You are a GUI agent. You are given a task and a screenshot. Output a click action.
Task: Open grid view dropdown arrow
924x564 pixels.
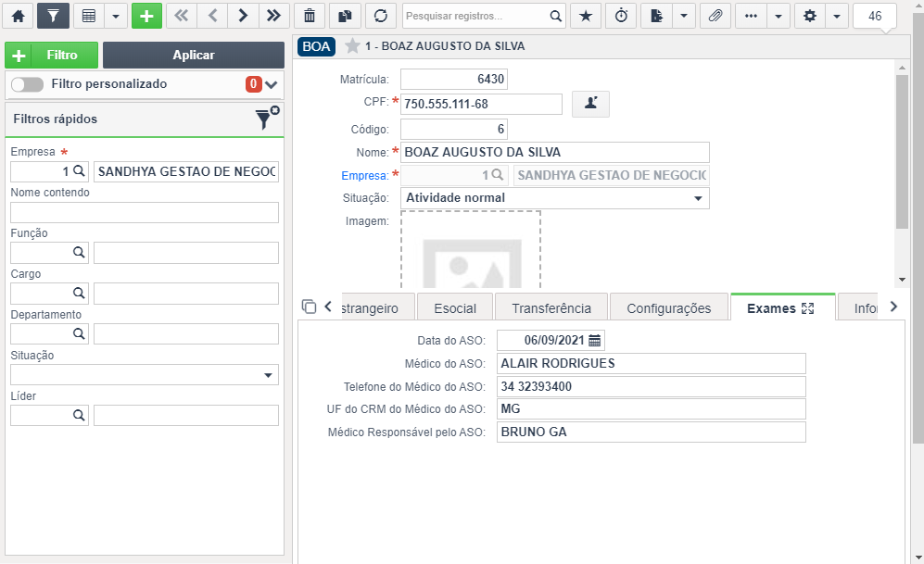click(116, 16)
